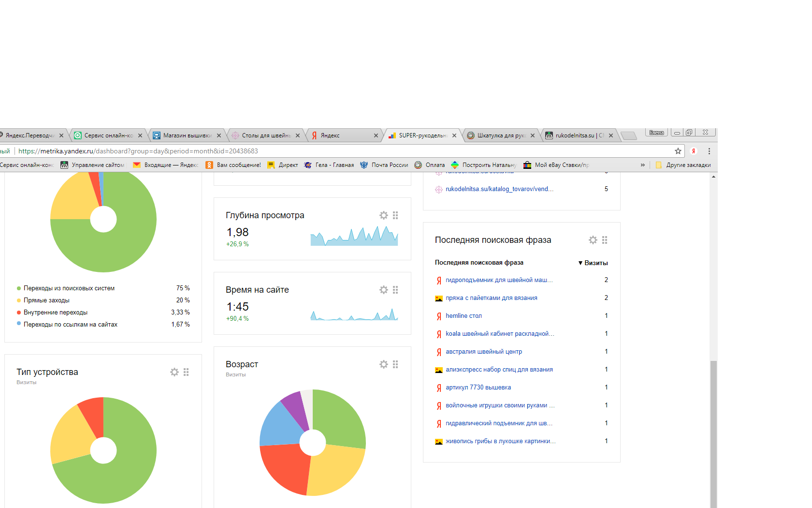Click the 75 % value in legend
This screenshot has width=812, height=508.
point(183,288)
